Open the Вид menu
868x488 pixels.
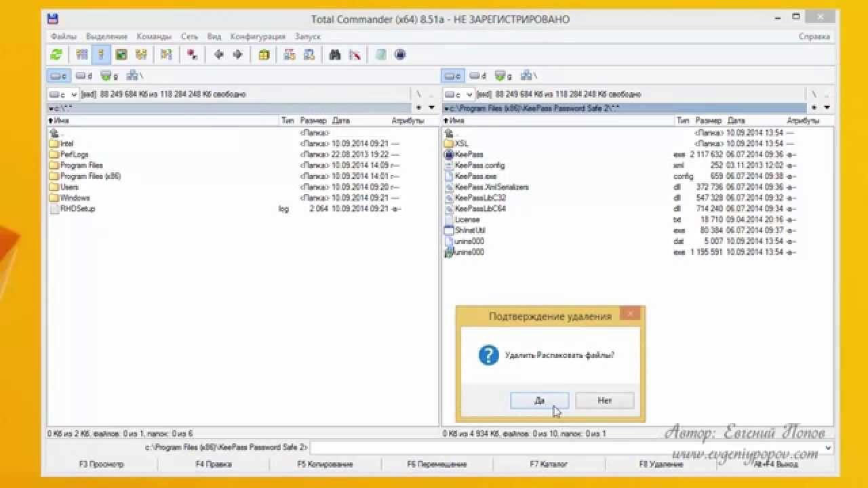[x=214, y=37]
